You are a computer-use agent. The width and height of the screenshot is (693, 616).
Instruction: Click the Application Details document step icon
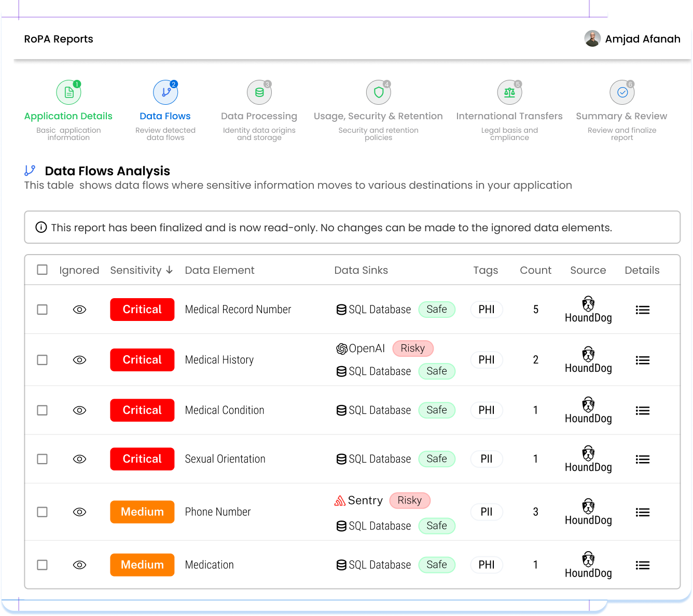click(x=68, y=93)
